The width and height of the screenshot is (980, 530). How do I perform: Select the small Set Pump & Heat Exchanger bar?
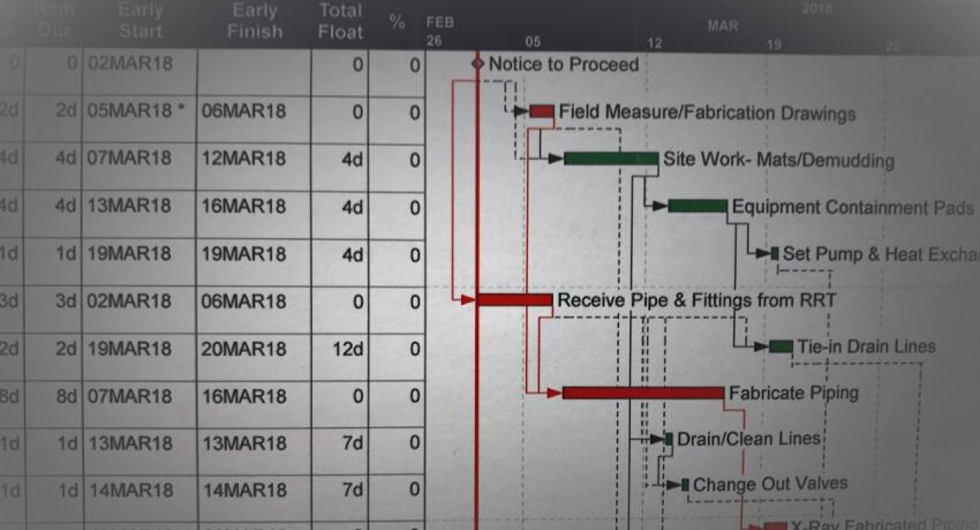(775, 253)
